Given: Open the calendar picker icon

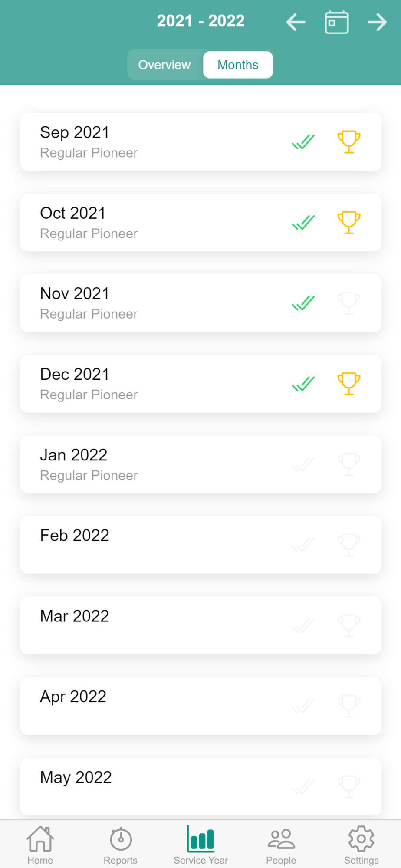Looking at the screenshot, I should 337,22.
